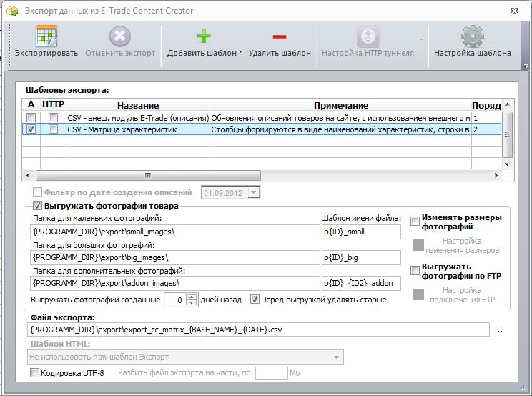Click the Файл экспорта path field
This screenshot has height=396, width=532.
click(x=259, y=330)
